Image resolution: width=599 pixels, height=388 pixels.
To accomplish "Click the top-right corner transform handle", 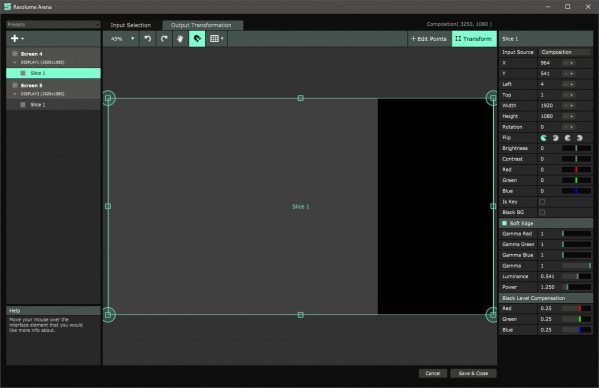I will point(493,98).
